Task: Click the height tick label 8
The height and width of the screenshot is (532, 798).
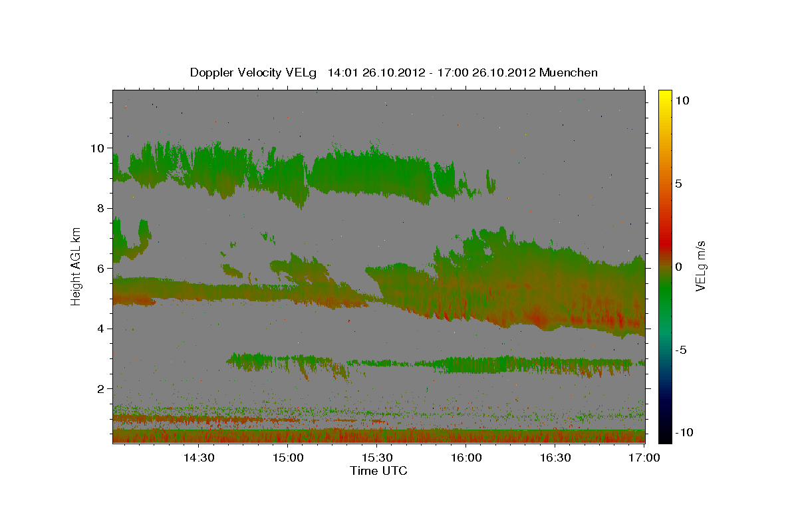Action: 101,208
